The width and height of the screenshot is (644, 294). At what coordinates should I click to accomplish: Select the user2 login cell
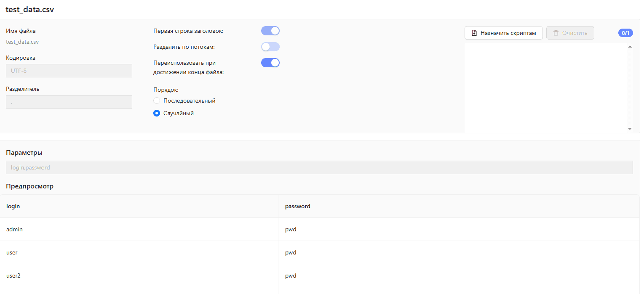click(139, 275)
